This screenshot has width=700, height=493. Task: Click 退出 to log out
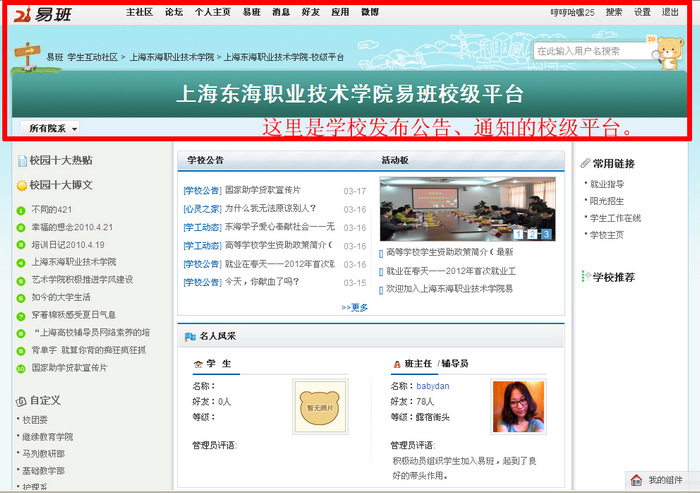tap(670, 13)
